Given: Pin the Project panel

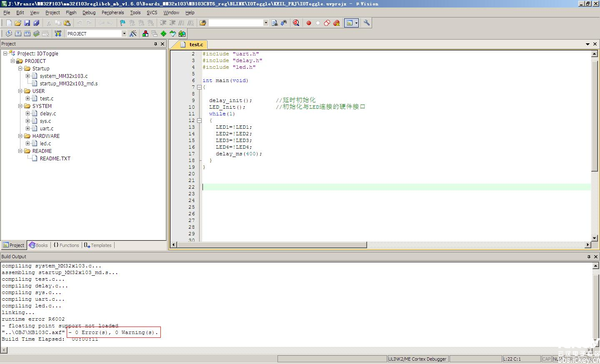Looking at the screenshot, I should pos(156,44).
